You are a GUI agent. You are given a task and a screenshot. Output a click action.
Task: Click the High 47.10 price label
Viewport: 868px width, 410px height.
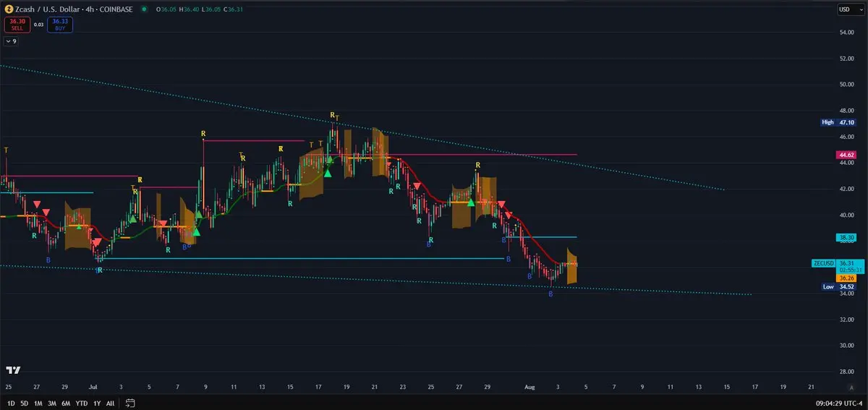[x=839, y=122]
